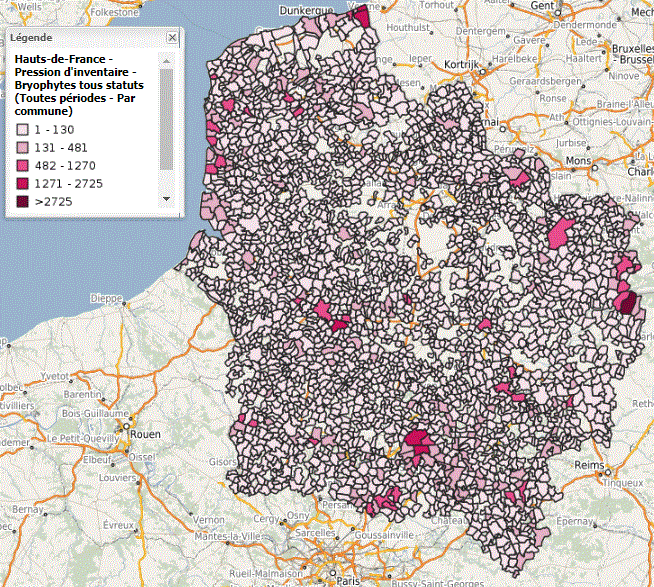Viewport: 654px width, 587px height.
Task: Click the Mons city label in Belgium
Action: tap(578, 160)
